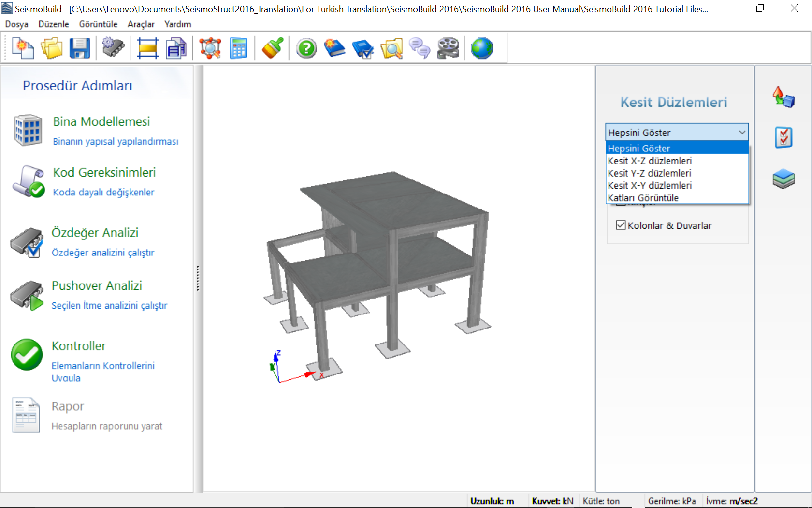This screenshot has height=508, width=812.
Task: Click the new project toolbar icon
Action: (x=23, y=48)
